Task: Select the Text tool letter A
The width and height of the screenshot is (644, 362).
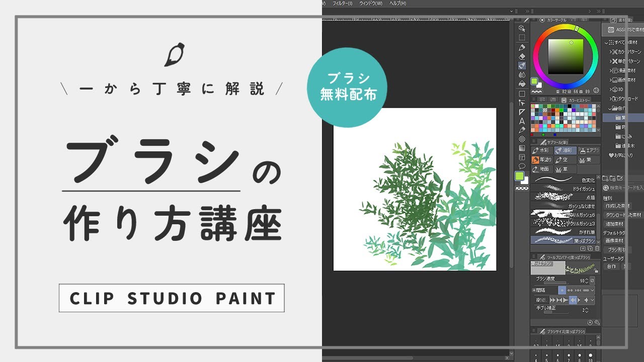Action: tap(522, 121)
